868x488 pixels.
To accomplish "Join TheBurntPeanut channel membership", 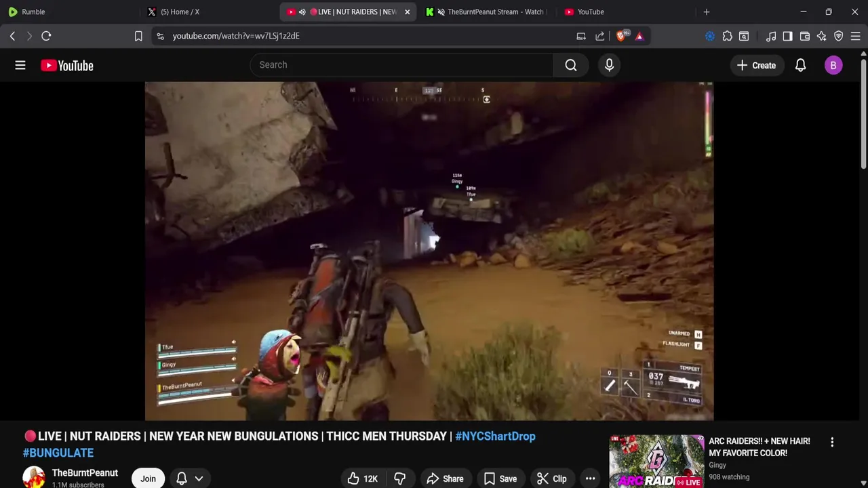I will [148, 479].
